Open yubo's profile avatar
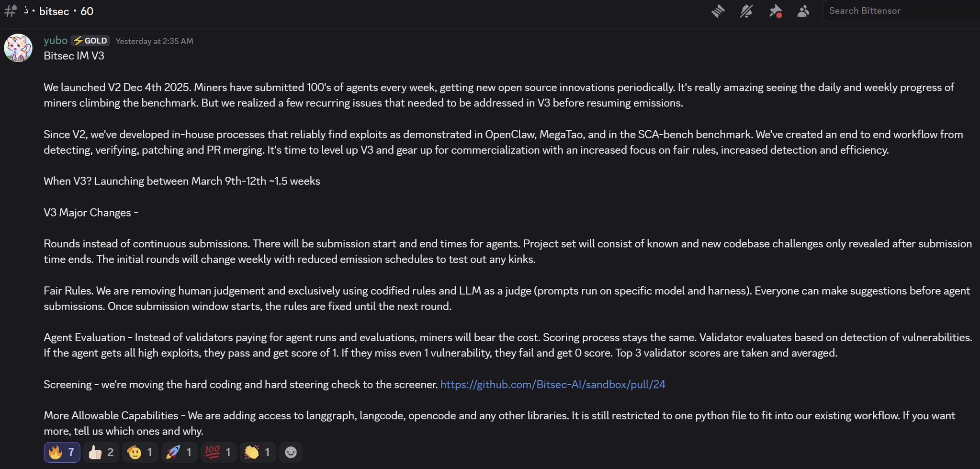The image size is (980, 469). click(18, 48)
